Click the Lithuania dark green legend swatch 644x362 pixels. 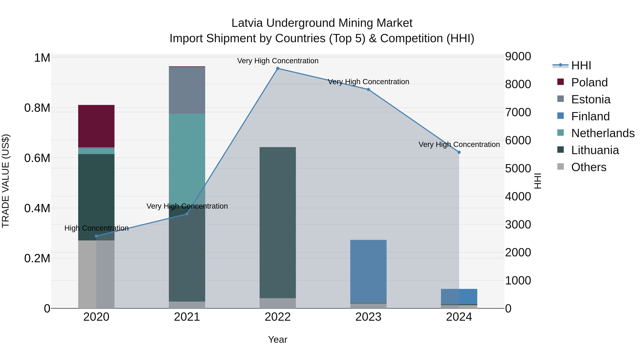(x=560, y=150)
